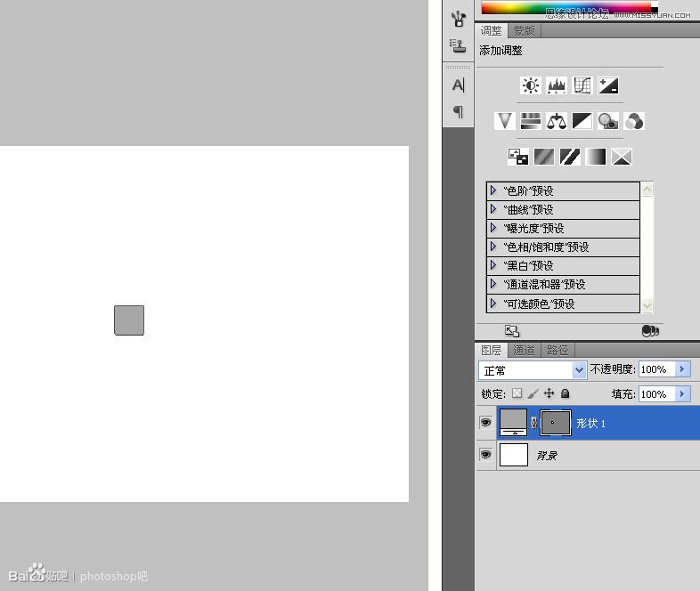Toggle lock transparent pixels
The image size is (700, 591).
(x=517, y=393)
